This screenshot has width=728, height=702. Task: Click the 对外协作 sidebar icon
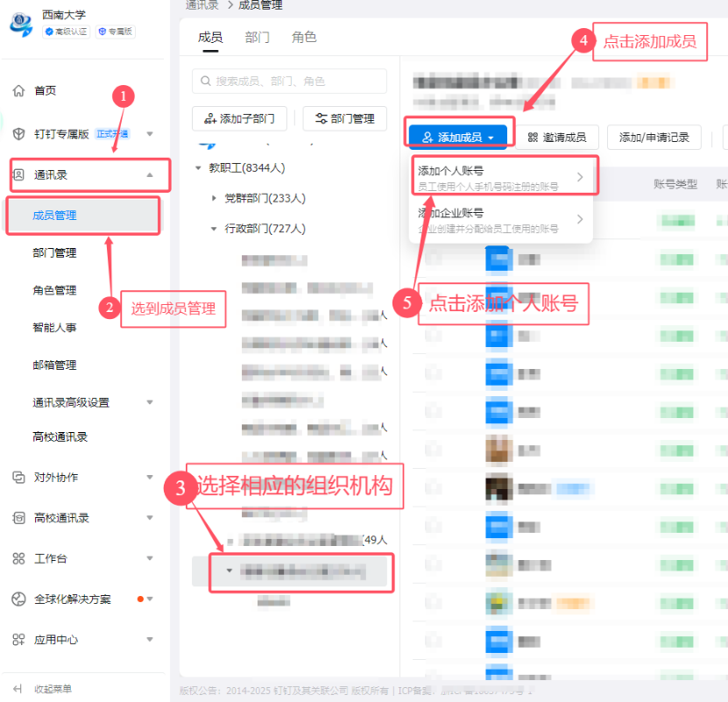[x=18, y=478]
